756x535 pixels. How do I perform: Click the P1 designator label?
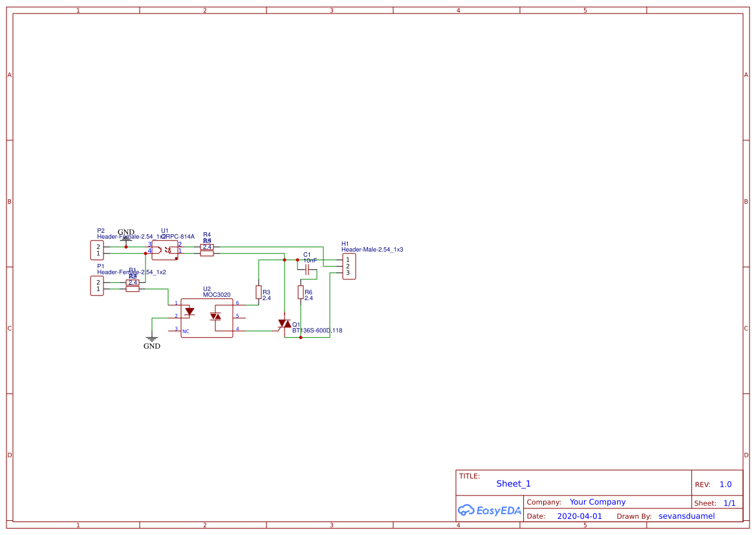(101, 267)
